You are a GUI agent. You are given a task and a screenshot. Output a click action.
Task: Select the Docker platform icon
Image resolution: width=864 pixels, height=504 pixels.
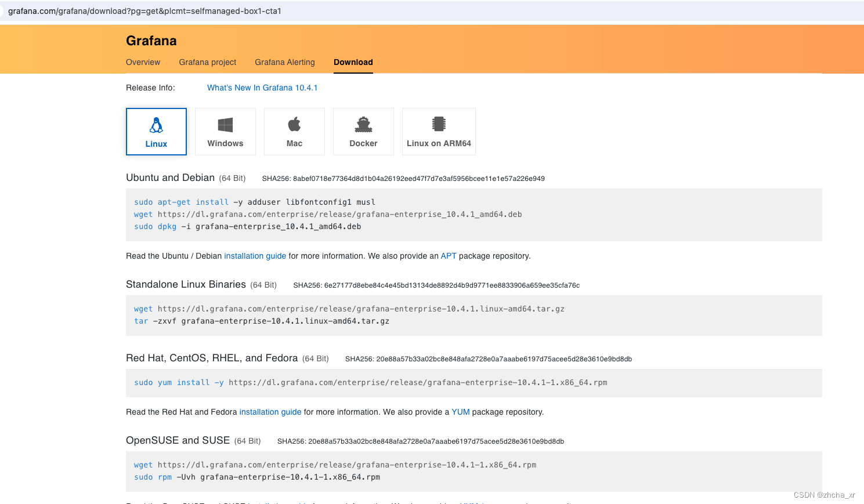[x=363, y=124]
